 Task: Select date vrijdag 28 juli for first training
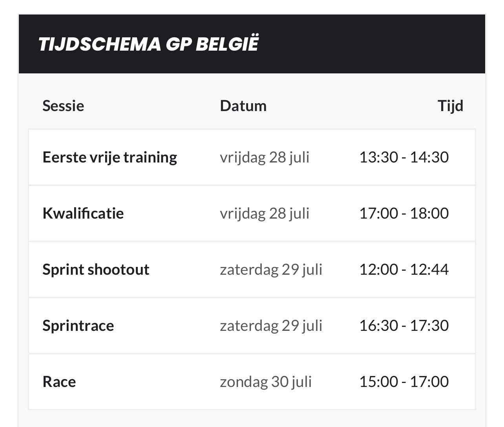265,157
